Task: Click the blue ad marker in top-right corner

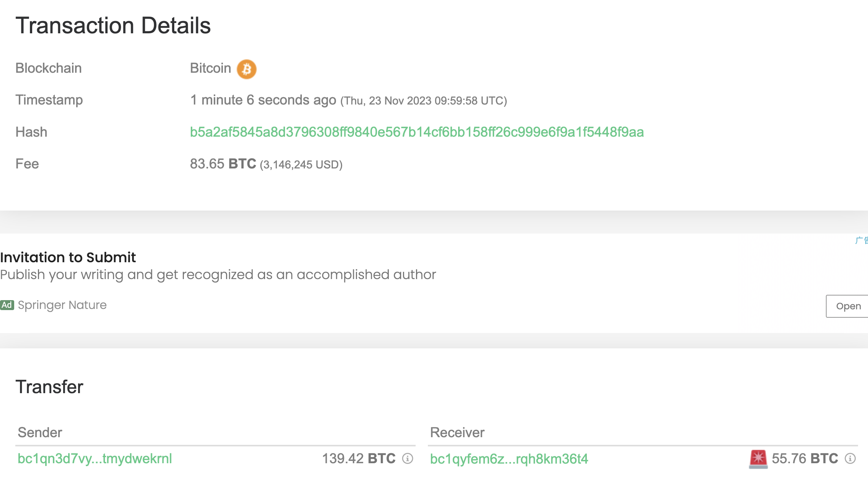Action: [862, 240]
